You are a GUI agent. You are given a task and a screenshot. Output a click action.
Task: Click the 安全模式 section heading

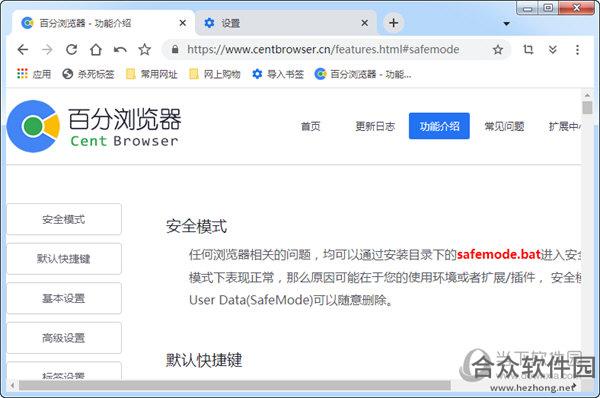(x=196, y=227)
